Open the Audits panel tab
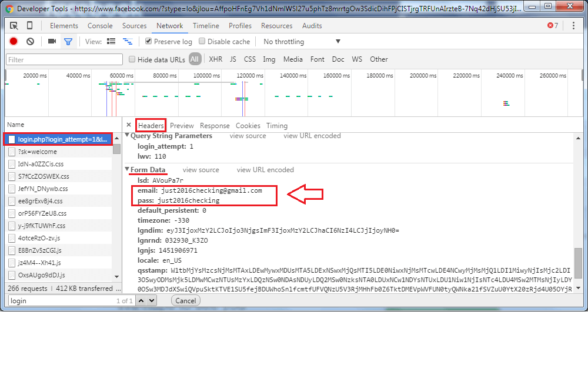This screenshot has height=372, width=588. point(312,25)
